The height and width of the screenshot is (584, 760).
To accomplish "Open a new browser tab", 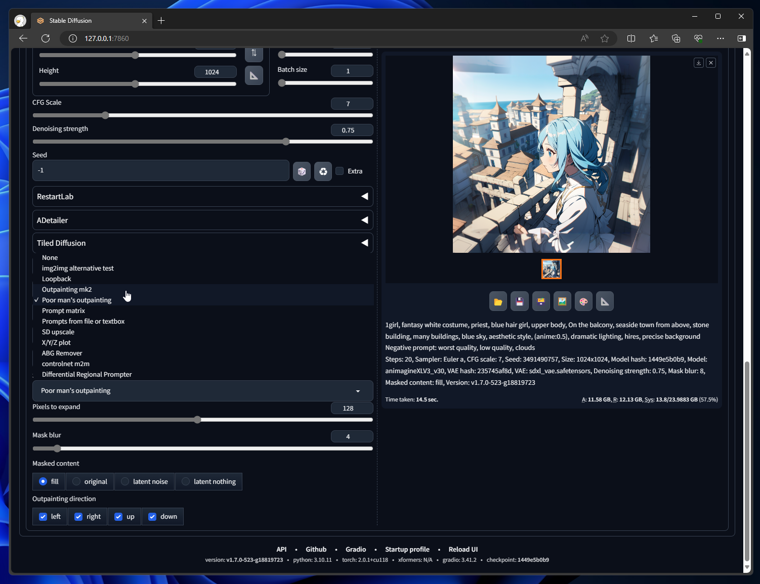I will pos(161,20).
